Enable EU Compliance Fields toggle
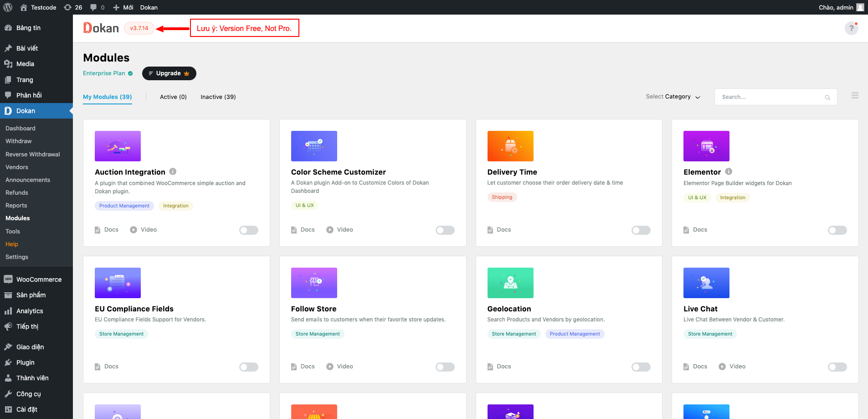The height and width of the screenshot is (419, 868). tap(249, 367)
